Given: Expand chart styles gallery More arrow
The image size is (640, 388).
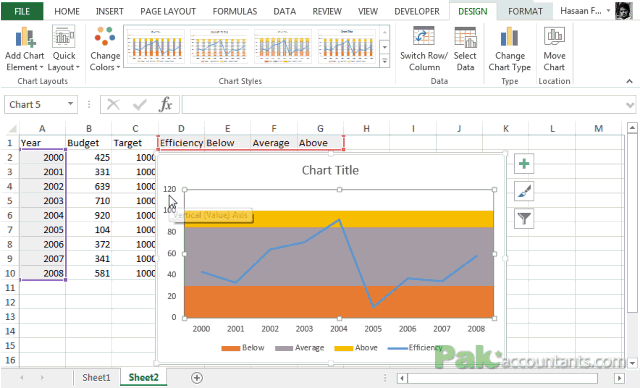Looking at the screenshot, I should (x=384, y=61).
